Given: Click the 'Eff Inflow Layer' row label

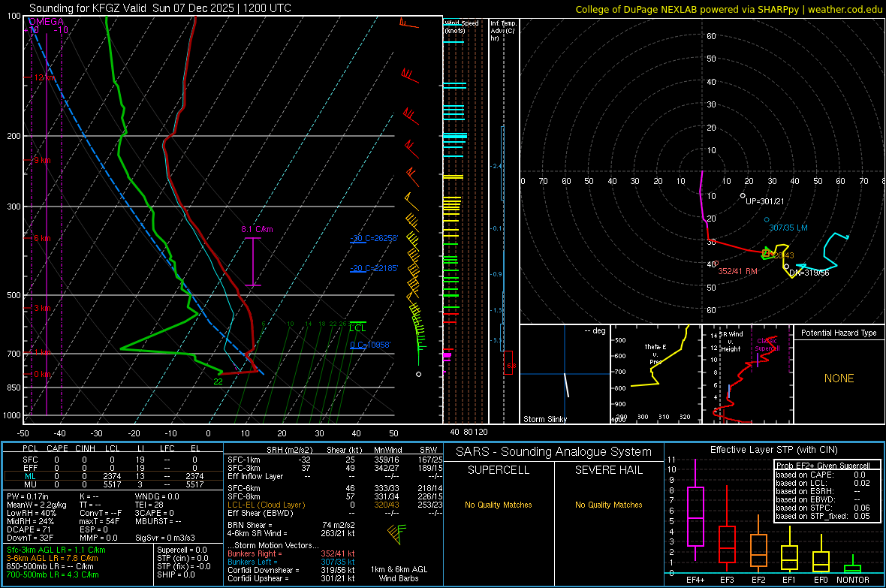Looking at the screenshot, I should click(255, 476).
